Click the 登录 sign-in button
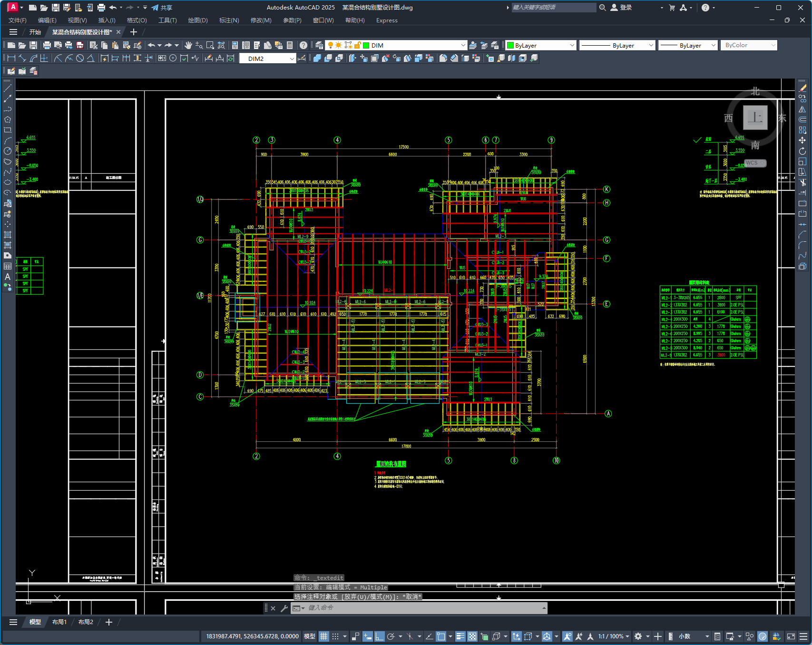812x645 pixels. pos(621,8)
